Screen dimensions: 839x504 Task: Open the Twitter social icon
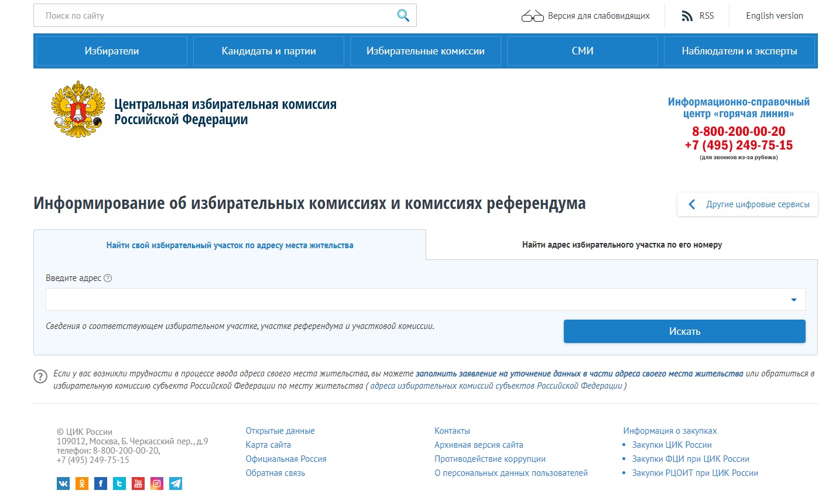(119, 484)
